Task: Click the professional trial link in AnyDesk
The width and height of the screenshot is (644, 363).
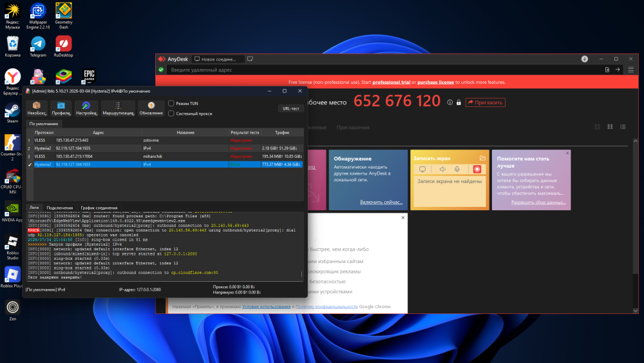Action: (x=392, y=83)
